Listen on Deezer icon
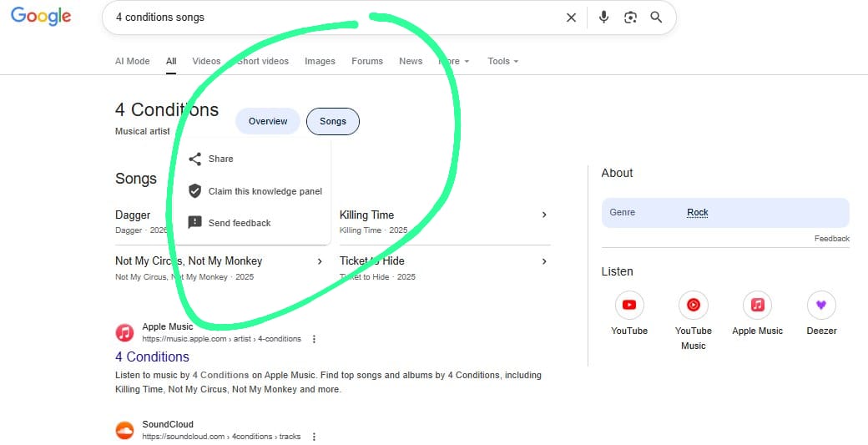The width and height of the screenshot is (868, 445). click(x=821, y=306)
